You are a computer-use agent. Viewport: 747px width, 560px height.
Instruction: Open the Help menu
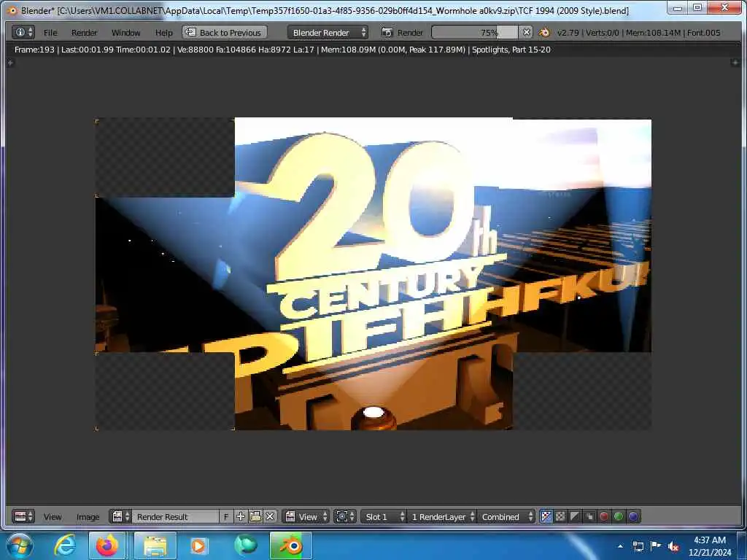click(x=164, y=33)
